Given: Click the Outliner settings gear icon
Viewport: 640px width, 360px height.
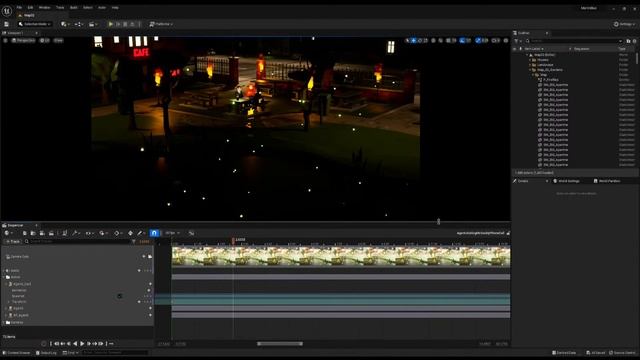Looking at the screenshot, I should pos(634,41).
